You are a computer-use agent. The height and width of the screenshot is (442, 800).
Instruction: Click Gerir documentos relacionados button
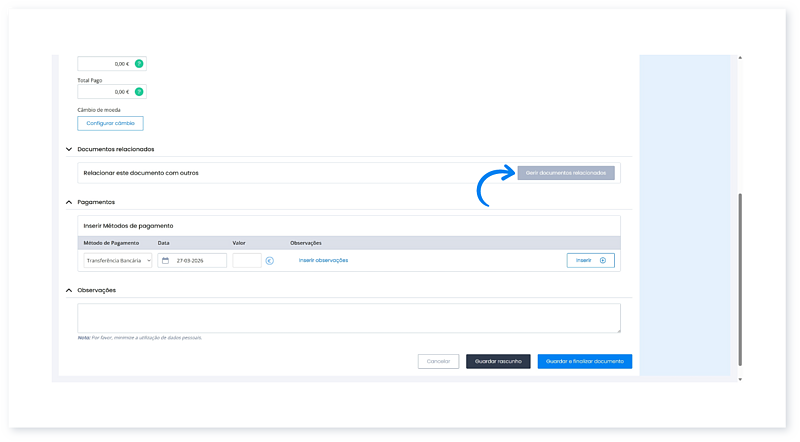point(565,173)
